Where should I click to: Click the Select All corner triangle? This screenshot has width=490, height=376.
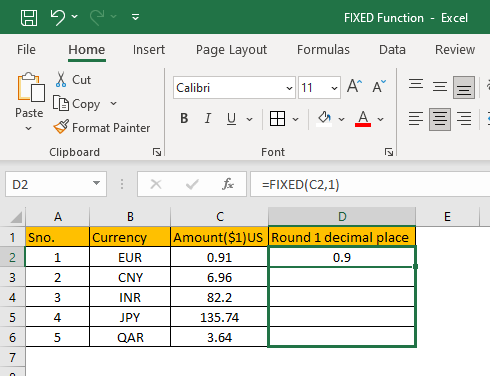pos(16,217)
